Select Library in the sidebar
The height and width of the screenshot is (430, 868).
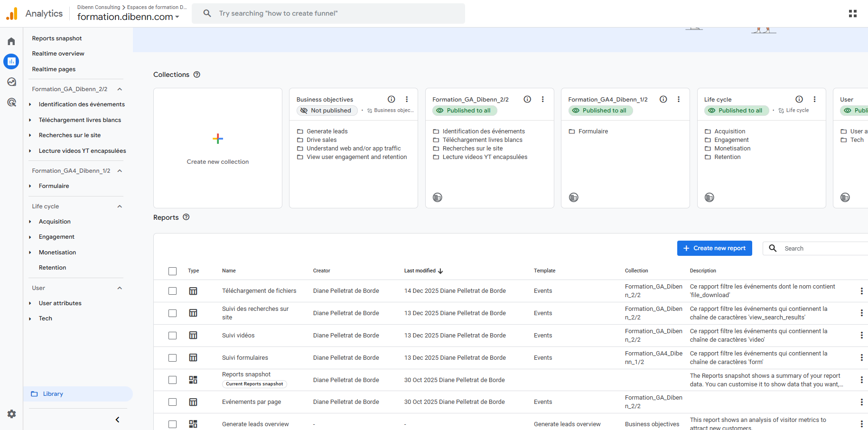click(x=53, y=394)
